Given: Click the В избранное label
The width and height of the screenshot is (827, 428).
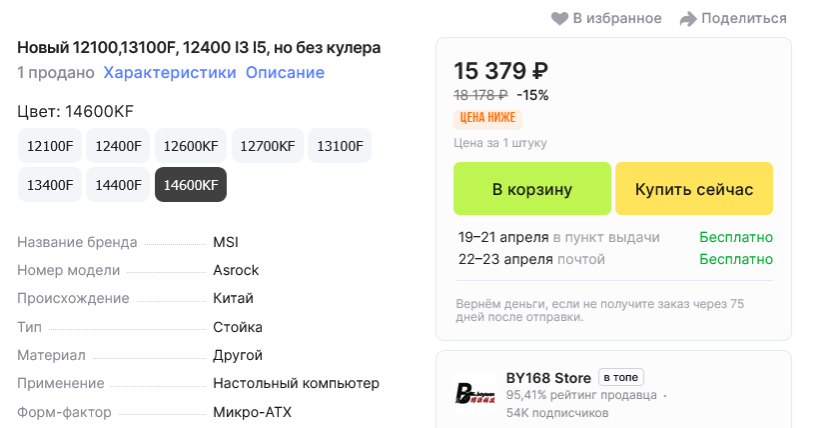Looking at the screenshot, I should [x=617, y=19].
